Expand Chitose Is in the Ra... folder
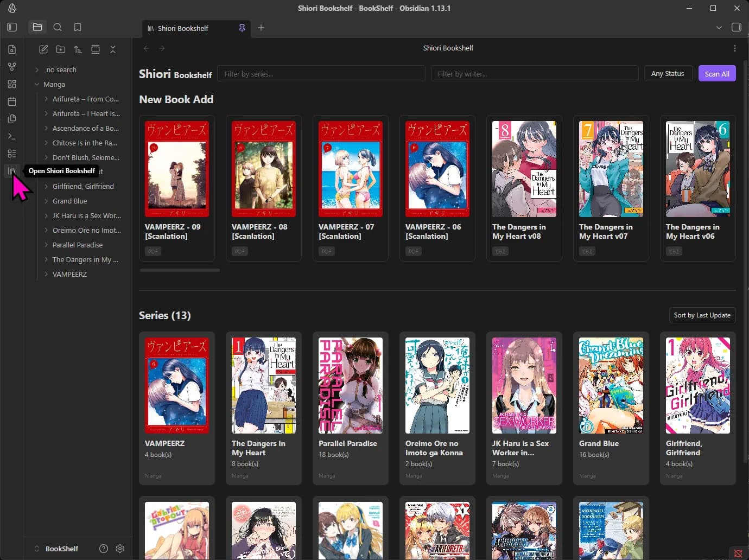The height and width of the screenshot is (560, 749). tap(84, 143)
